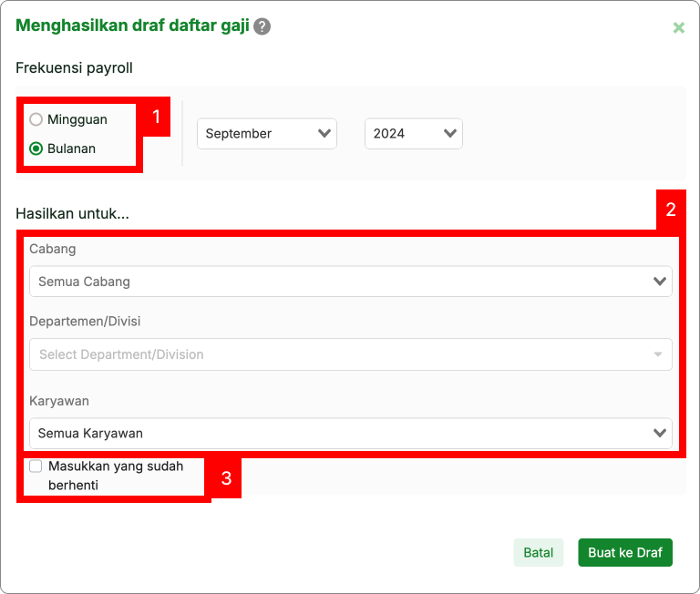
Task: Click the chevron arrow in Karyawan field
Action: coord(660,433)
